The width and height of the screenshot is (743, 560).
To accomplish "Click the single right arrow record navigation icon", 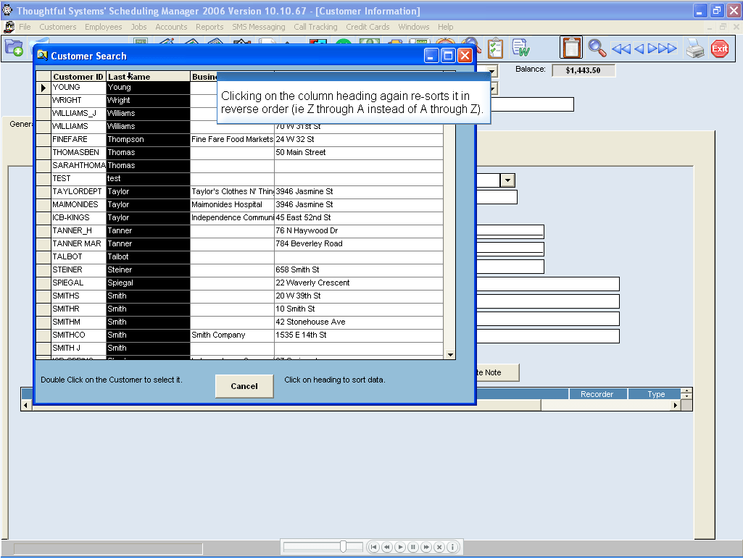I will coord(652,48).
